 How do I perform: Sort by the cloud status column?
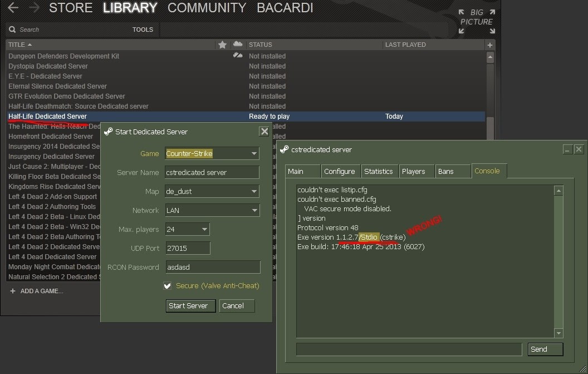coord(238,44)
